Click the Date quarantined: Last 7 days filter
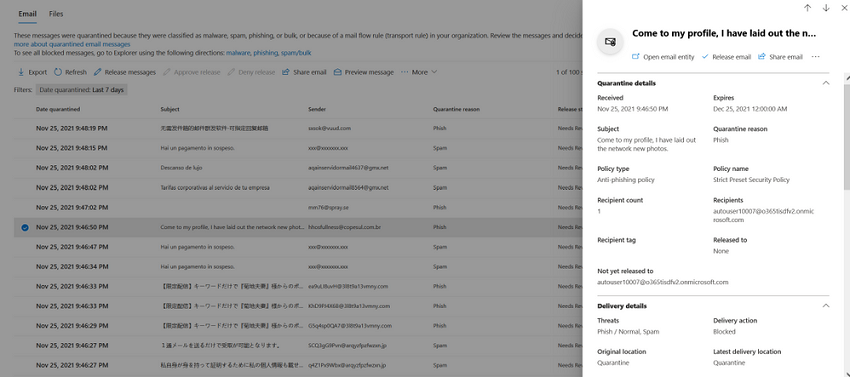This screenshot has width=850, height=377. point(81,90)
